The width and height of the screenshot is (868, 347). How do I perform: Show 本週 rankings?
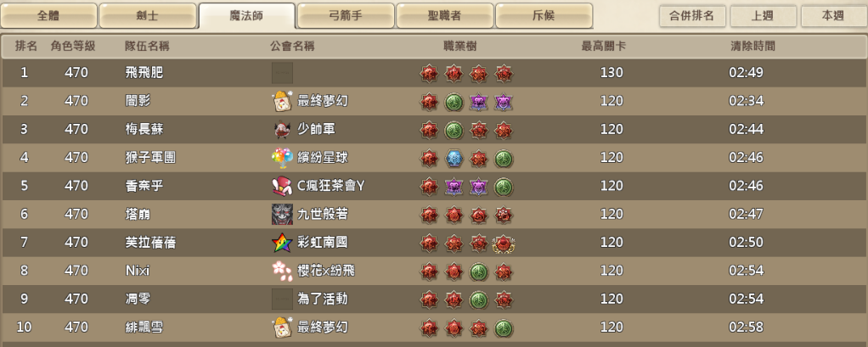click(x=834, y=16)
